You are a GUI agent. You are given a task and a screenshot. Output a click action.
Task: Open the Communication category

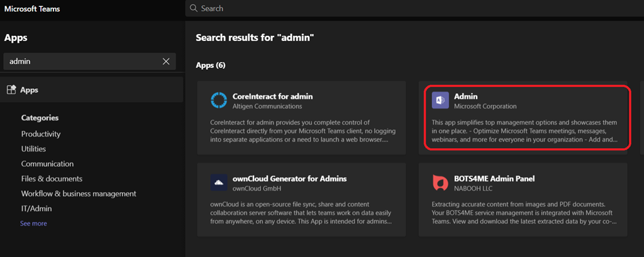[47, 164]
